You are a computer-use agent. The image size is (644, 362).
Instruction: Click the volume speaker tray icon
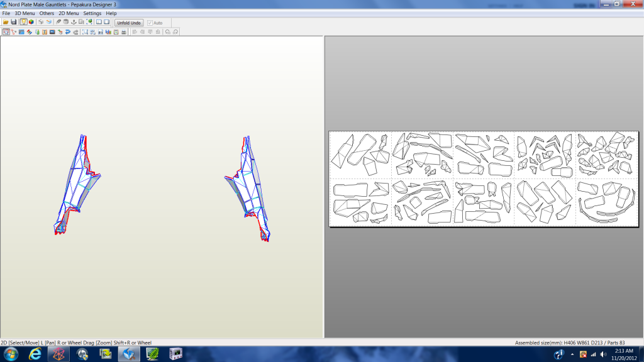603,354
